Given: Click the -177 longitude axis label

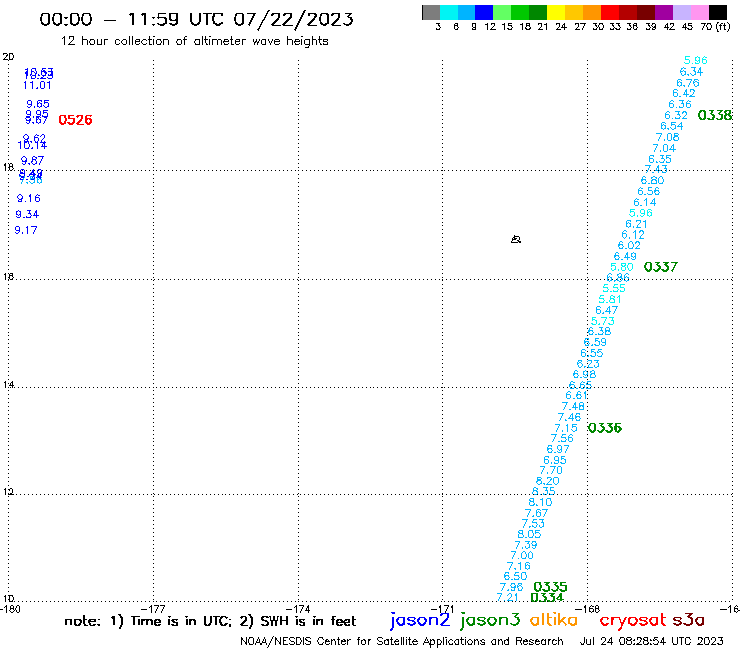Looking at the screenshot, I should click(x=154, y=609).
